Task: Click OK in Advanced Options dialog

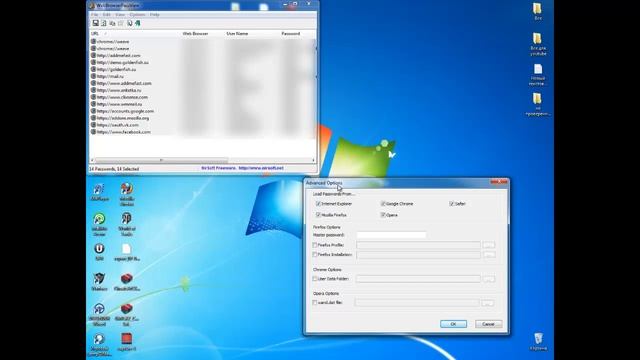Action: click(453, 324)
